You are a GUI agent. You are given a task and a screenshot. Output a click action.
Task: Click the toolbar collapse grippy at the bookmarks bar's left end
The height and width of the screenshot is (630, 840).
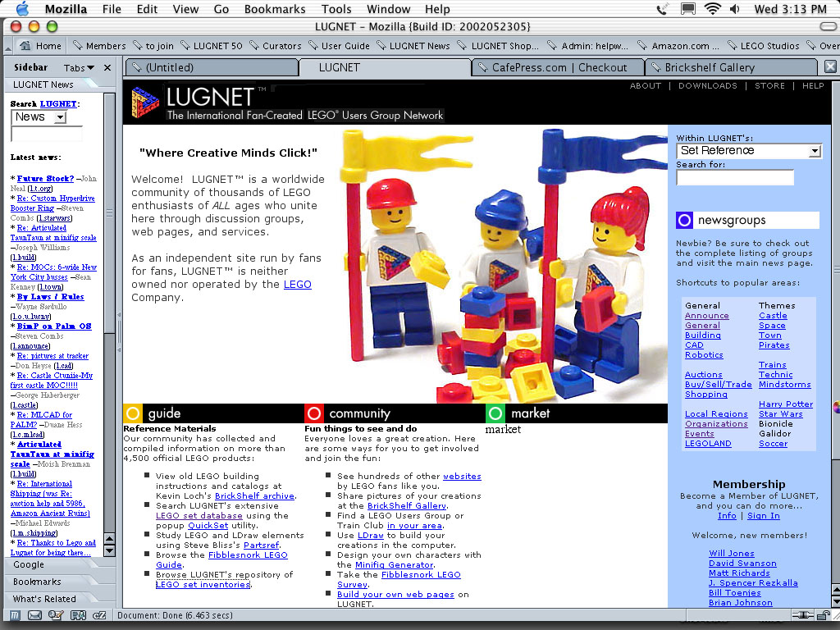click(8, 46)
